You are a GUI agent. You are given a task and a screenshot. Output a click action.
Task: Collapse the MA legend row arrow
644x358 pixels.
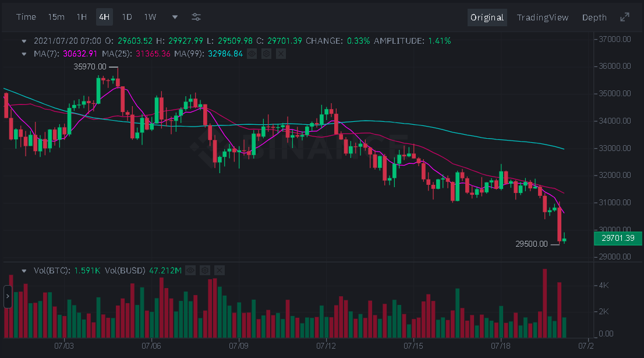click(x=24, y=54)
